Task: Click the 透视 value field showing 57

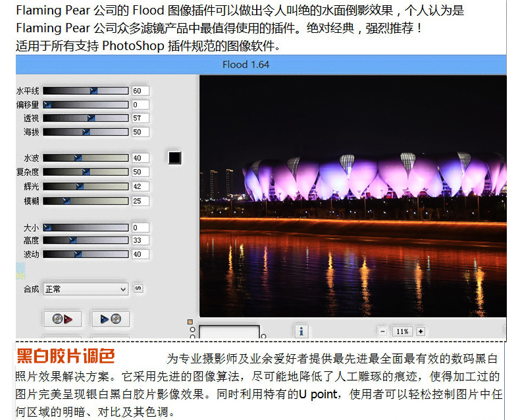Action: click(x=140, y=118)
